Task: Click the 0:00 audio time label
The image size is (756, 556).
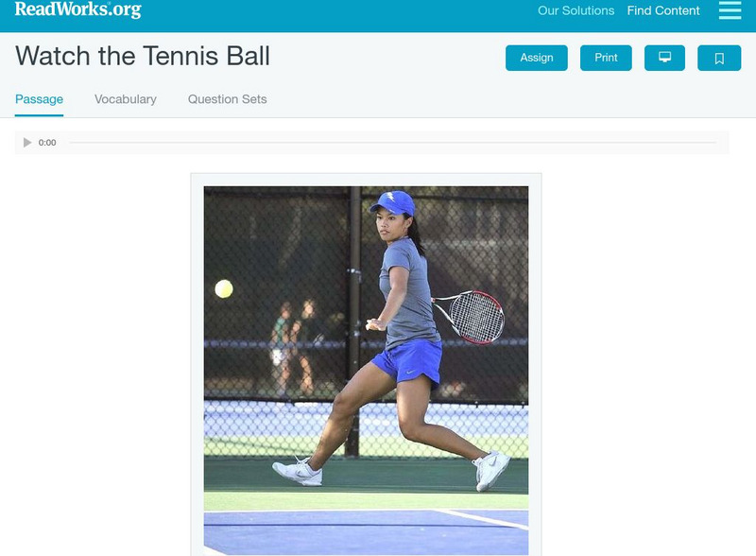Action: pyautogui.click(x=47, y=143)
